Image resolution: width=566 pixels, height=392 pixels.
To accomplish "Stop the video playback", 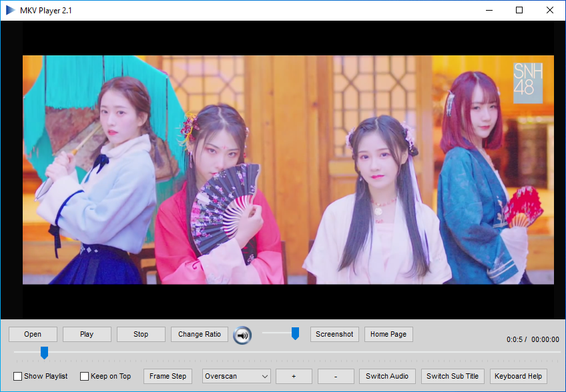I will [x=141, y=335].
